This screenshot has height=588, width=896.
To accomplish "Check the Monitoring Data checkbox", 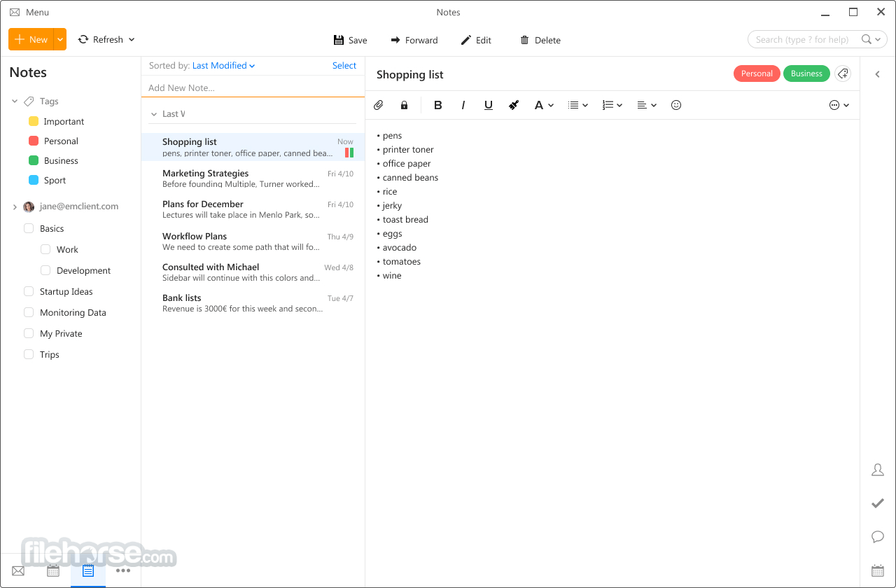I will tap(29, 312).
